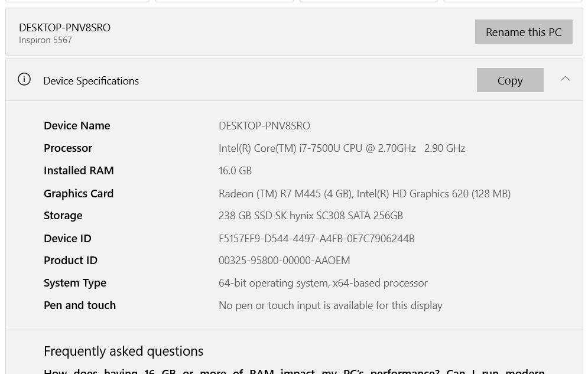Click the info icon beside Device Specifications
The image size is (588, 374).
coord(24,79)
